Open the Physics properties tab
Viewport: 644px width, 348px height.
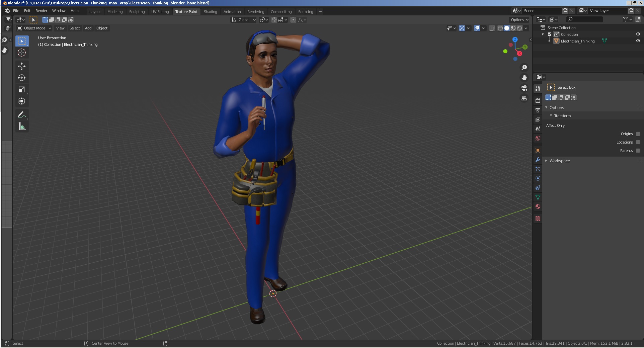[x=538, y=178]
